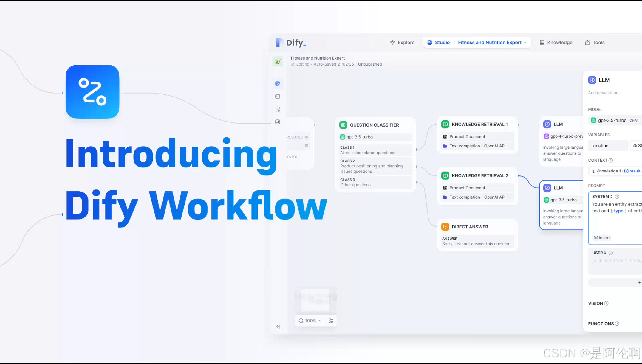Image resolution: width=642 pixels, height=364 pixels.
Task: Open the overview chart sidebar icon
Action: 278,122
